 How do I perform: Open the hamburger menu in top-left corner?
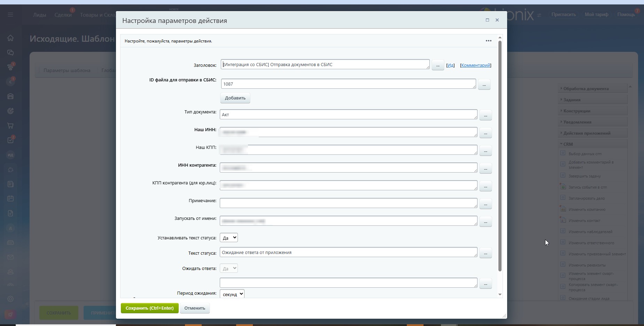[x=10, y=15]
